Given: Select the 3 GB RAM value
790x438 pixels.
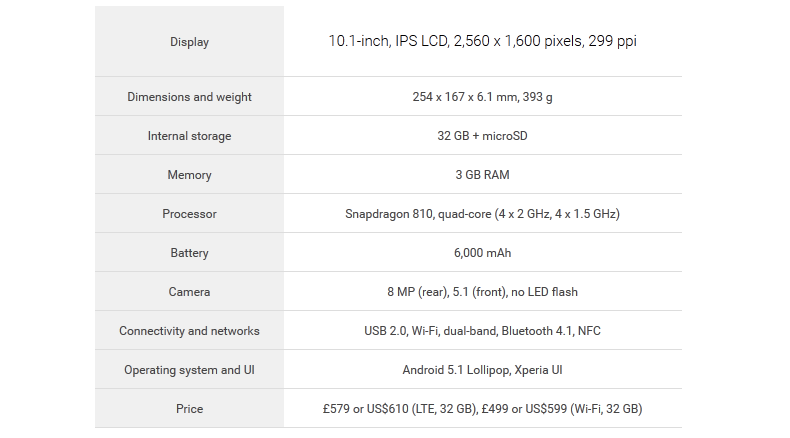Looking at the screenshot, I should tap(483, 175).
